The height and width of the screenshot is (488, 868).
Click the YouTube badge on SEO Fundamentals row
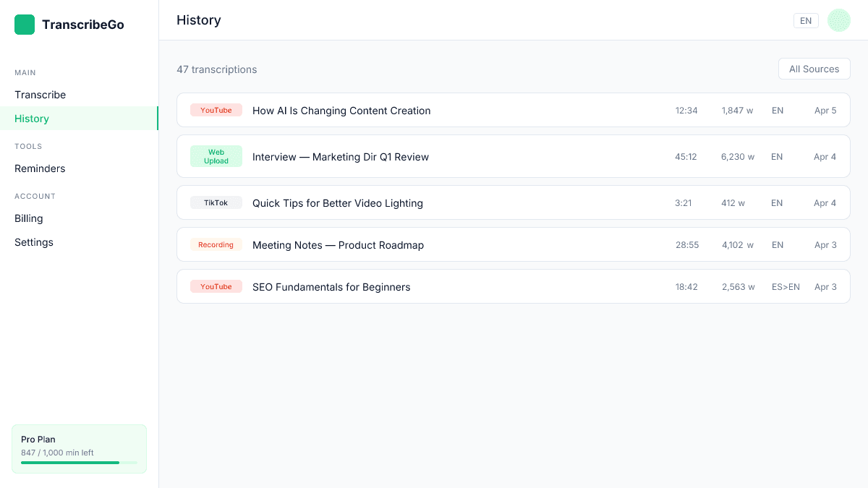216,286
